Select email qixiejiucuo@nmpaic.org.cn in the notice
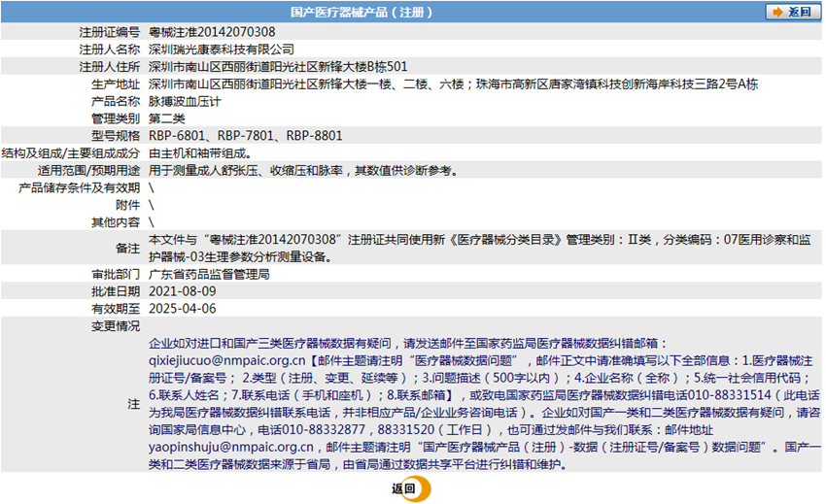The height and width of the screenshot is (504, 826). click(227, 360)
